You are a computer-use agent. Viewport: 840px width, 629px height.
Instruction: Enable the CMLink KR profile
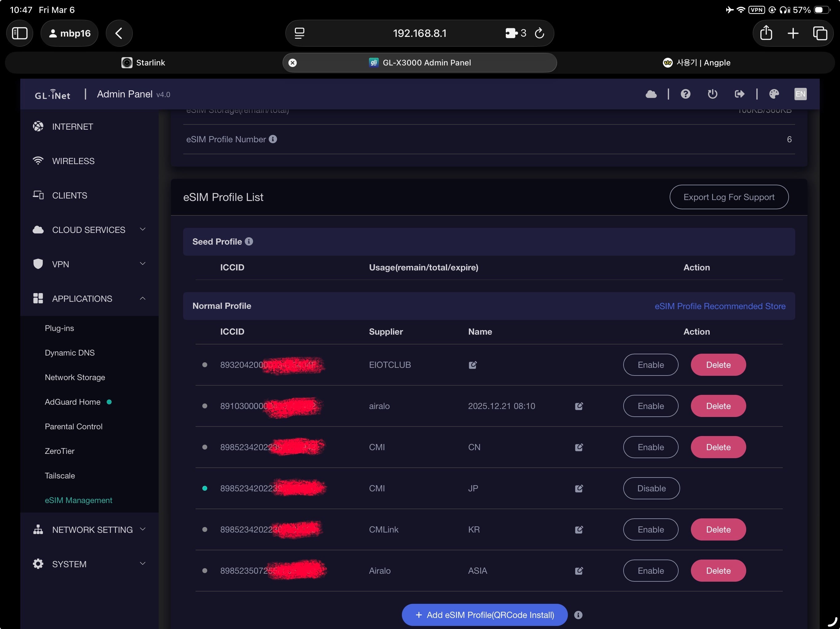click(651, 529)
